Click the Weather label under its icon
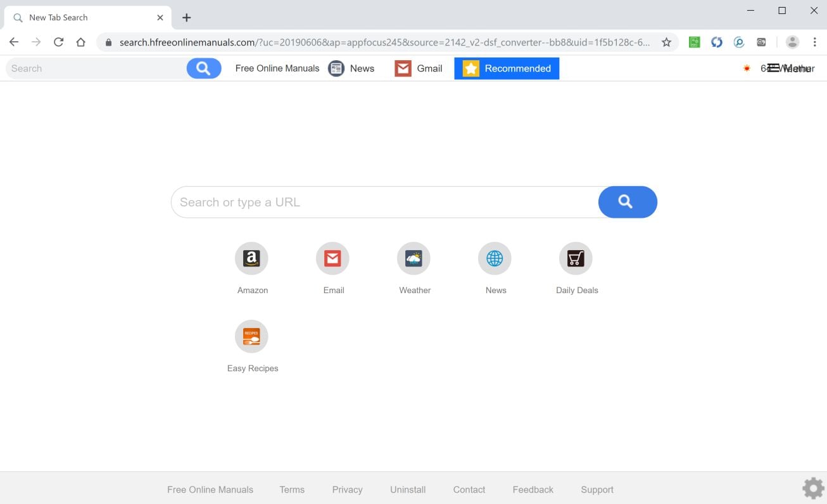Image resolution: width=827 pixels, height=504 pixels. click(415, 290)
